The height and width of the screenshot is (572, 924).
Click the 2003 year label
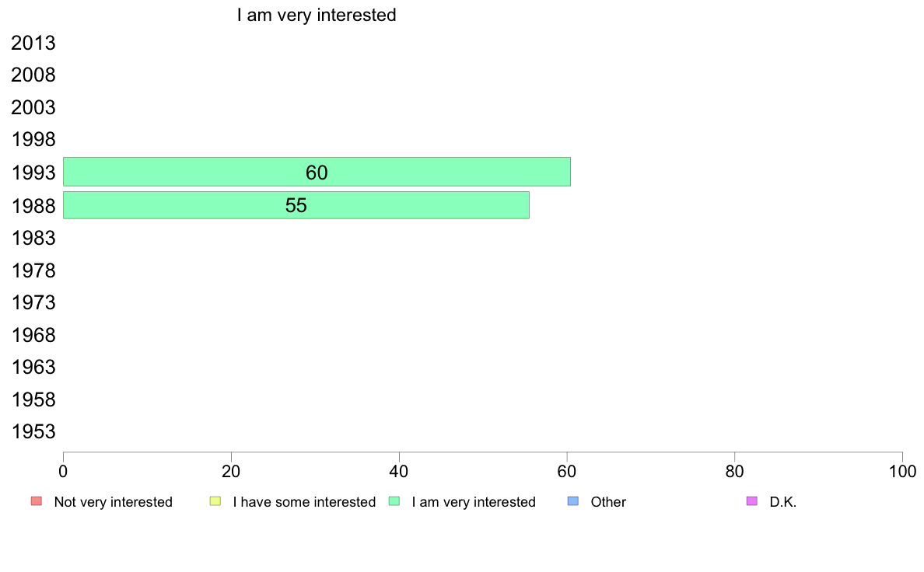pos(33,108)
